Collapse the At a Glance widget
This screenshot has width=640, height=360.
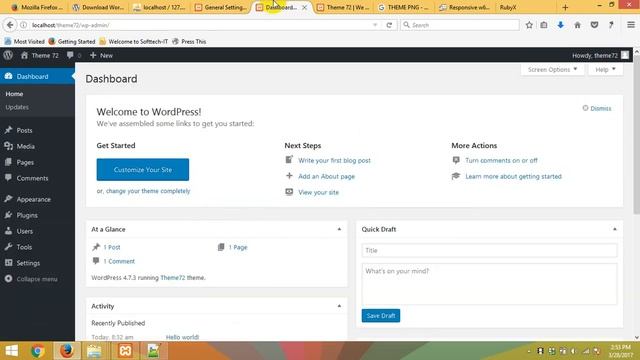click(339, 229)
